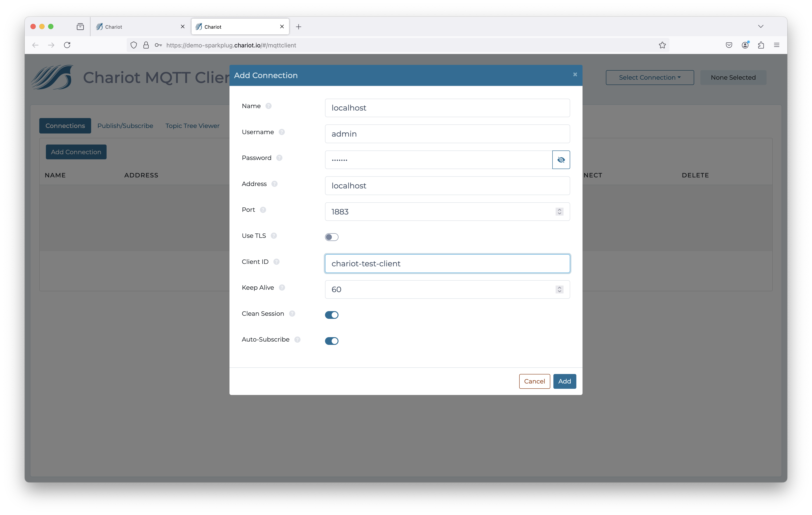Click the help icon next to Client ID

[x=276, y=262]
